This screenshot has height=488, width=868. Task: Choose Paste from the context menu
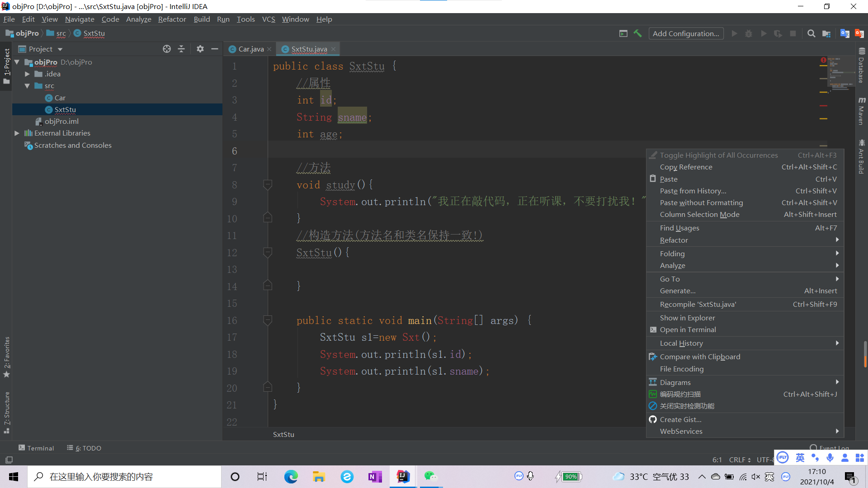[x=745, y=179]
